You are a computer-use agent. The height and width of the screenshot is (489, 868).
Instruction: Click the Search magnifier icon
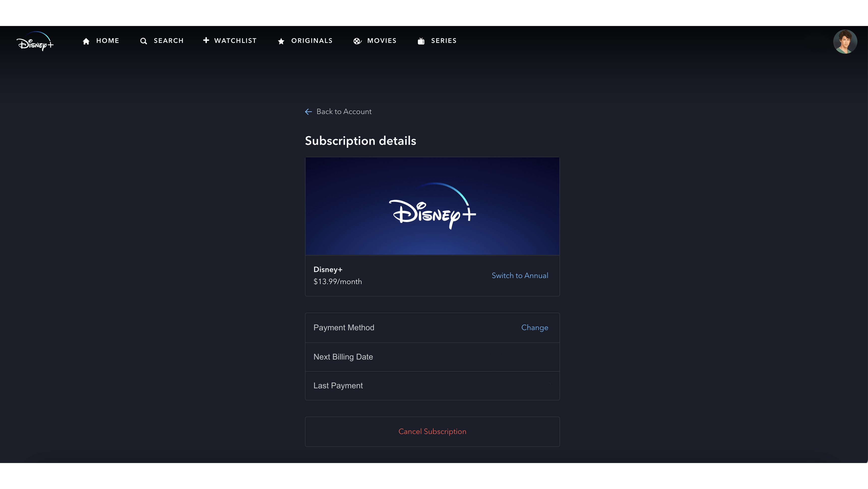pyautogui.click(x=144, y=41)
